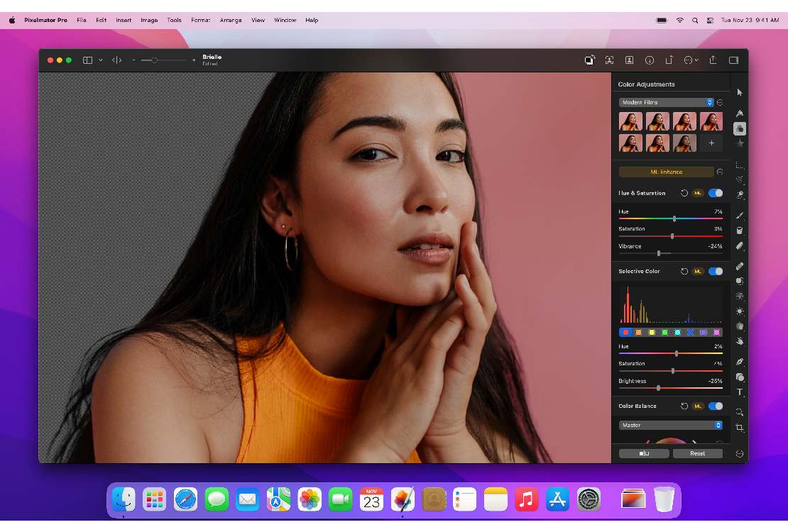Open the Color Adjustments tool icon
The height and width of the screenshot is (532, 788).
740,128
